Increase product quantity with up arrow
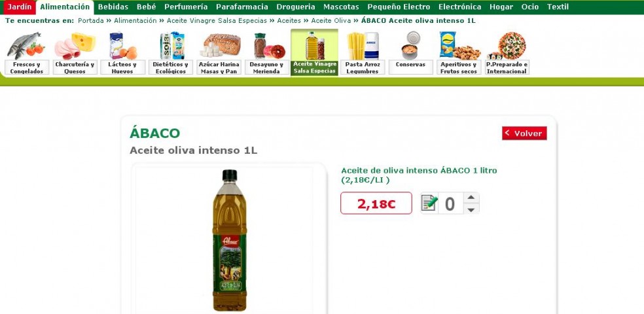 471,198
